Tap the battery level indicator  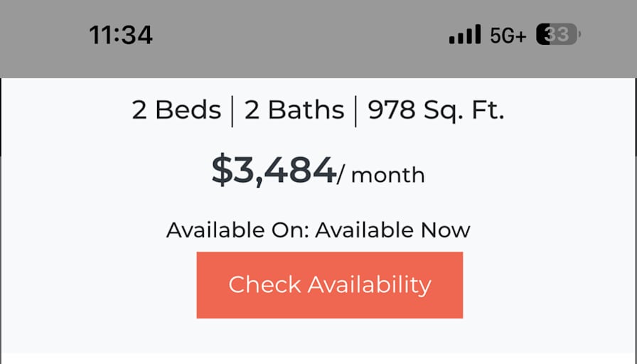click(558, 34)
